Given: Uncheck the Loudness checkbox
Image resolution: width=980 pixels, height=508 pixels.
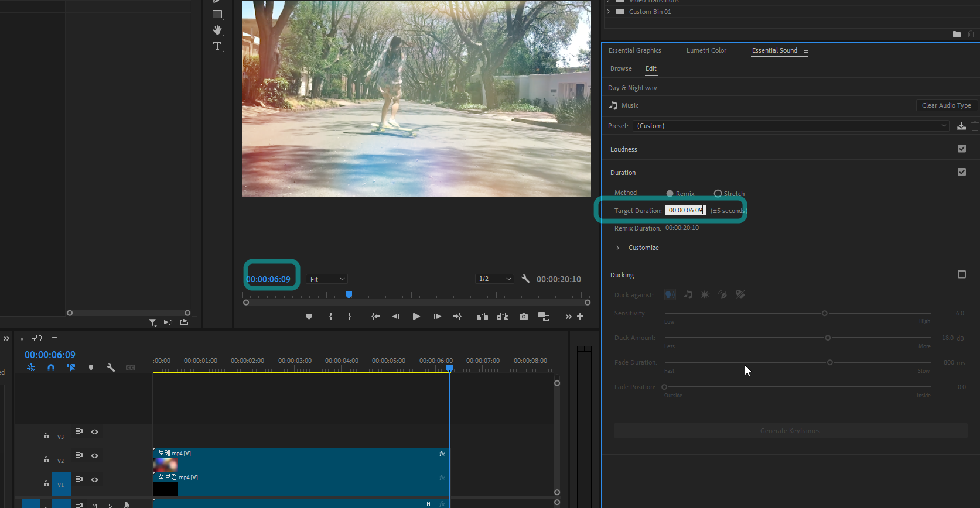Looking at the screenshot, I should coord(961,149).
